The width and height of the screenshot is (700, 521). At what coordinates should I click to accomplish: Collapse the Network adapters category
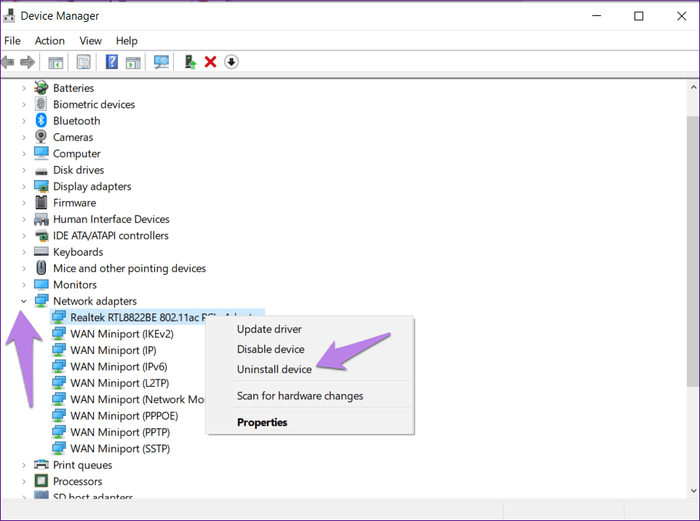[x=24, y=301]
